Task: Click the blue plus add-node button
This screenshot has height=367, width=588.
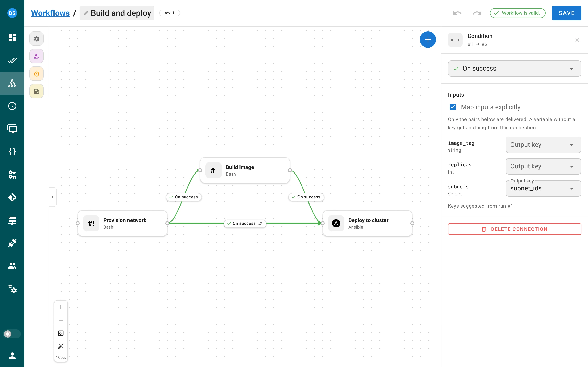Action: 428,40
